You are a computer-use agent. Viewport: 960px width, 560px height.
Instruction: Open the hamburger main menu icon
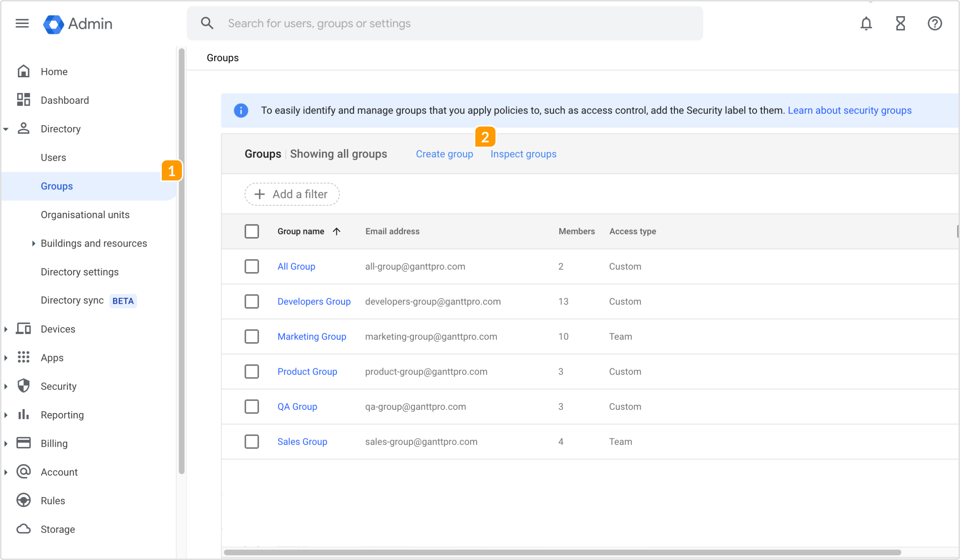click(x=22, y=24)
